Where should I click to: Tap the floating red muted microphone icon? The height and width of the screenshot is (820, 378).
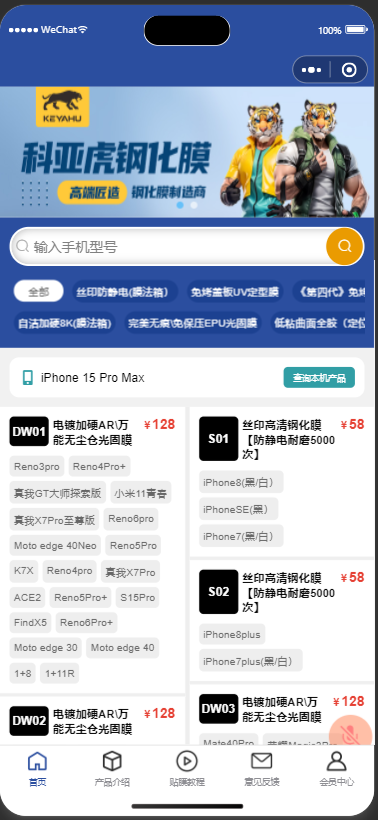[350, 736]
